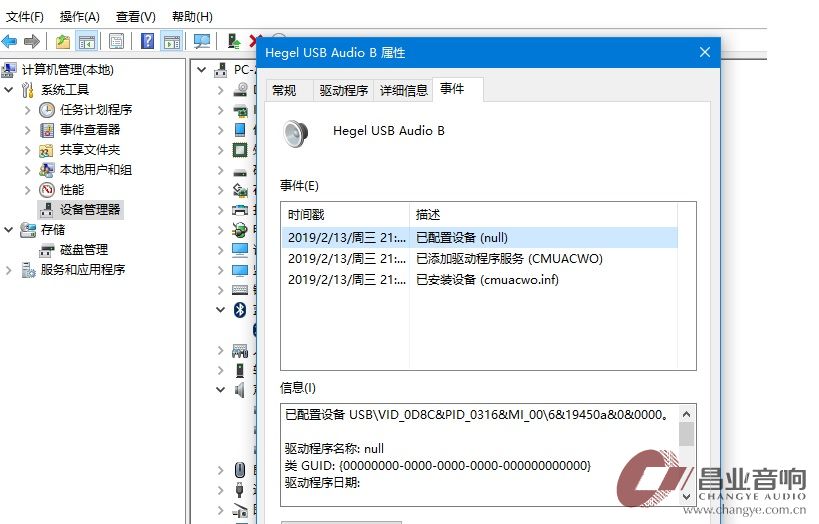The height and width of the screenshot is (524, 819).
Task: Click the blue Back arrow in toolbar
Action: point(9,41)
